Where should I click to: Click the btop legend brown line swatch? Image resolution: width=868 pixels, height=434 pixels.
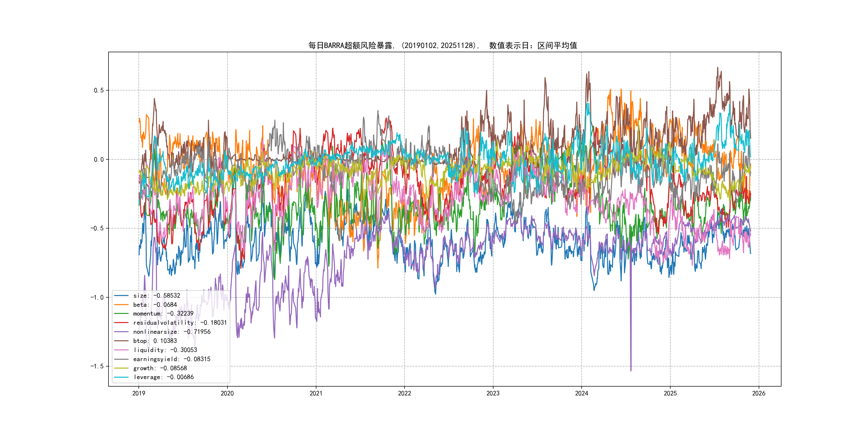tap(121, 341)
